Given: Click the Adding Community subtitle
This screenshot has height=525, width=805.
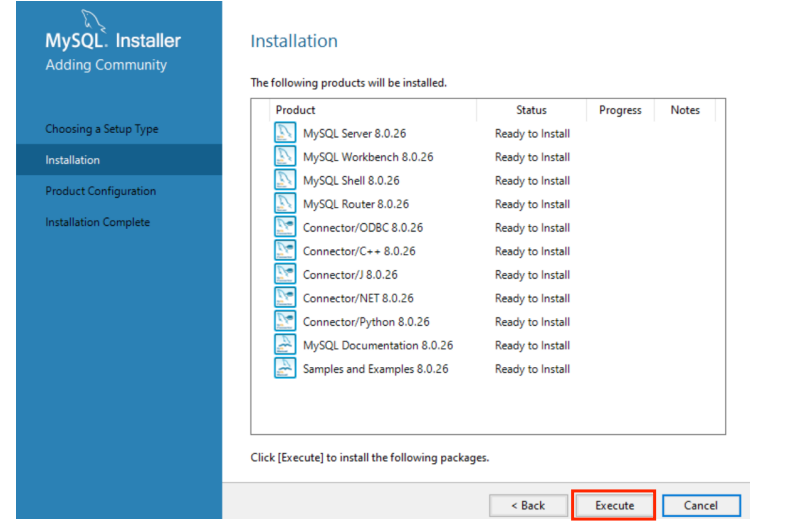Looking at the screenshot, I should 106,65.
